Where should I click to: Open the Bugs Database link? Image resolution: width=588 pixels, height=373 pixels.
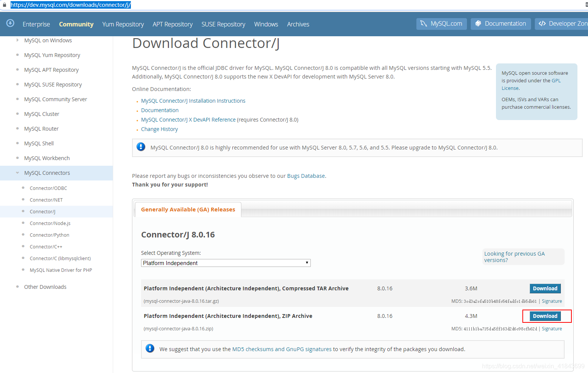click(x=306, y=176)
